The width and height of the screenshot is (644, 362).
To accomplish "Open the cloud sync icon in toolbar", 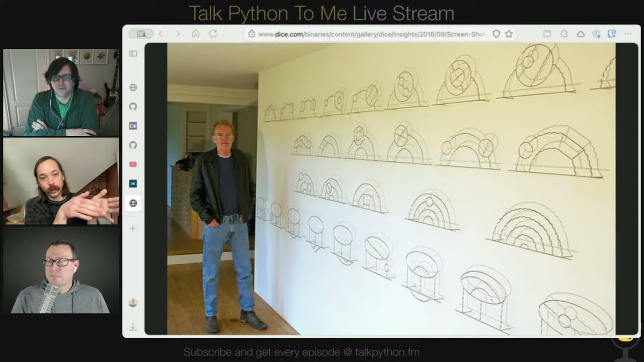I will [x=580, y=34].
